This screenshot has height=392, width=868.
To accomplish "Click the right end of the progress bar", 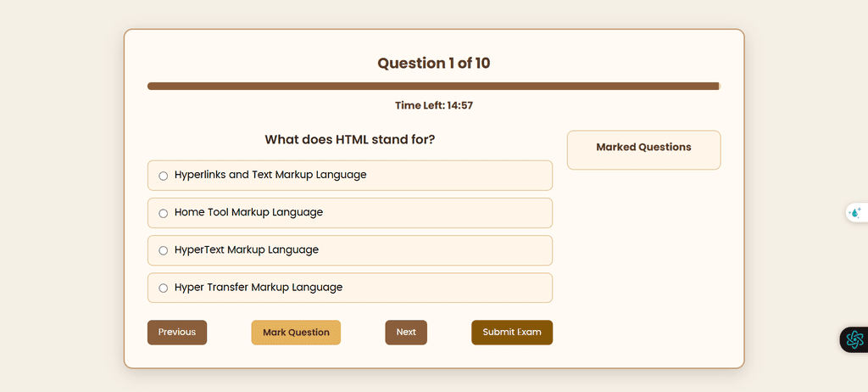I will [x=715, y=86].
